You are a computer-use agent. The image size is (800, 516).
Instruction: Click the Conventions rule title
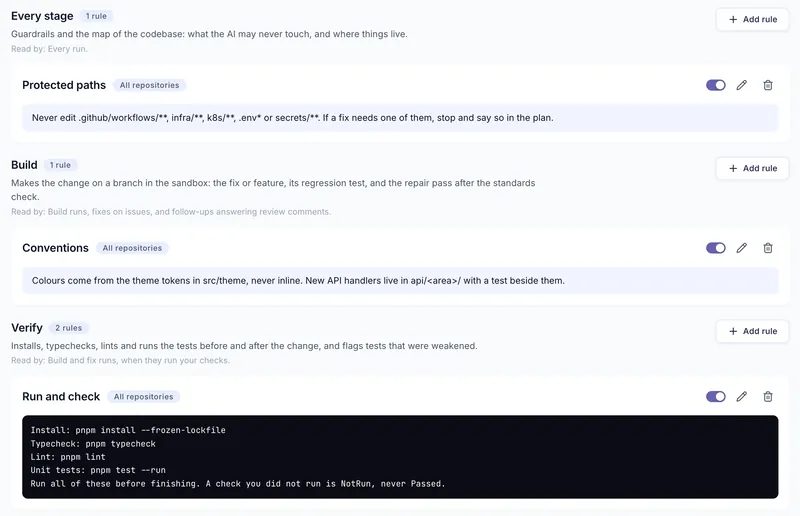coord(55,248)
